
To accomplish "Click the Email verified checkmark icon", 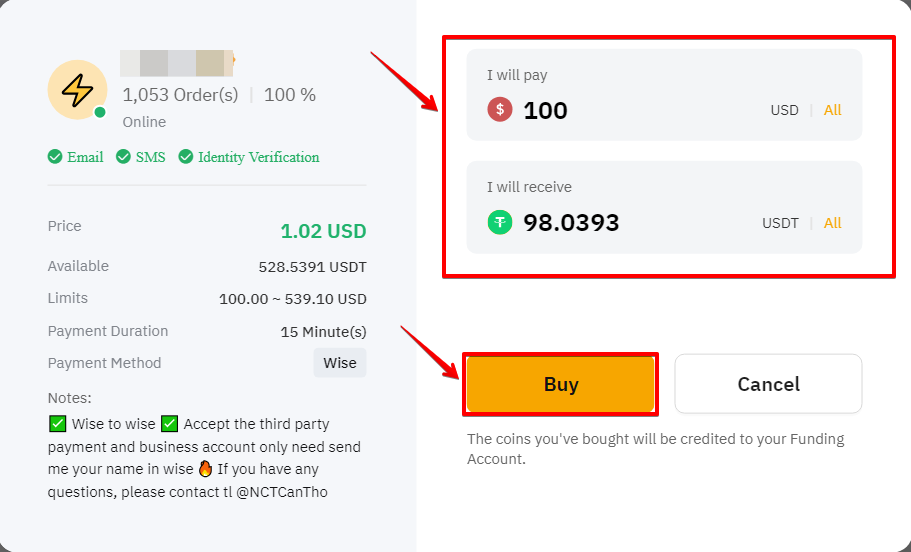I will coord(55,157).
